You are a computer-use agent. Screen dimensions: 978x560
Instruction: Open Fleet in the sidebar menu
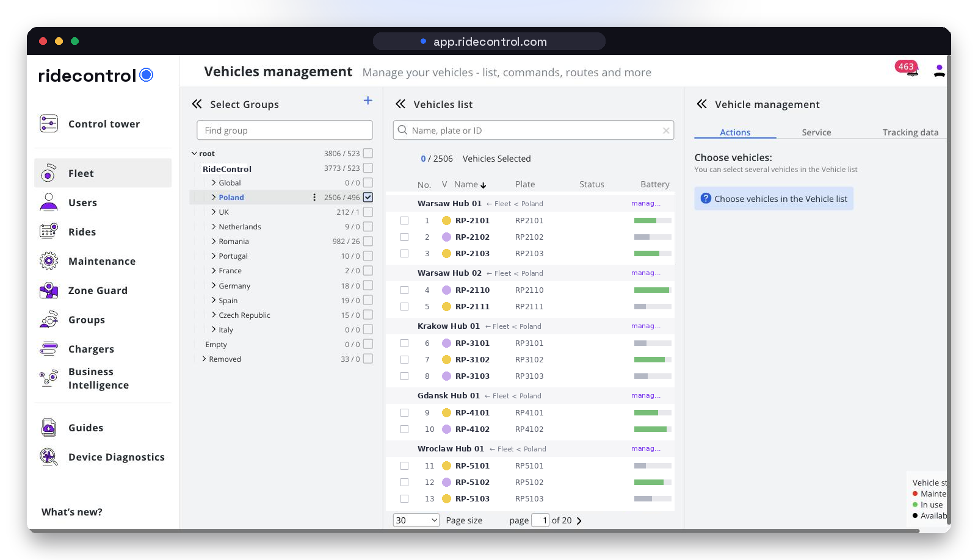103,173
